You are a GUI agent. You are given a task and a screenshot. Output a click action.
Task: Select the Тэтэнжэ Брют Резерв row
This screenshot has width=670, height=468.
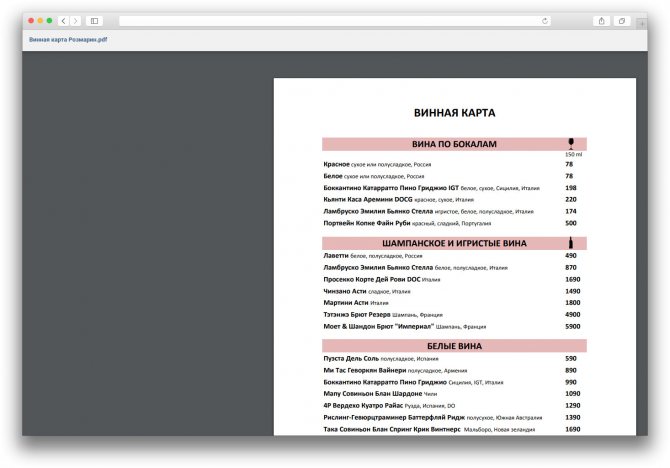[454, 315]
